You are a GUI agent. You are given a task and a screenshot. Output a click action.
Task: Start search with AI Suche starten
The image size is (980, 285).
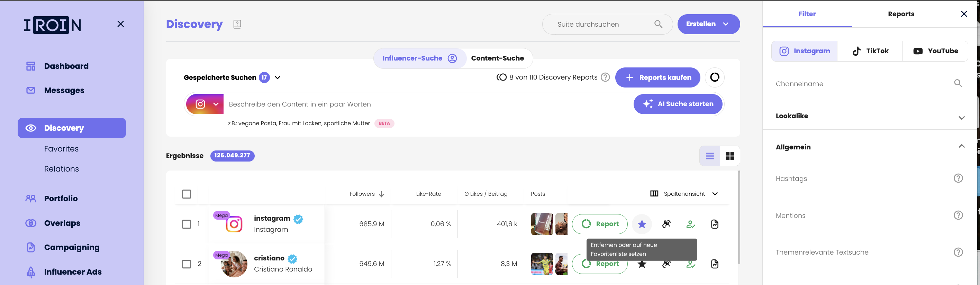678,104
